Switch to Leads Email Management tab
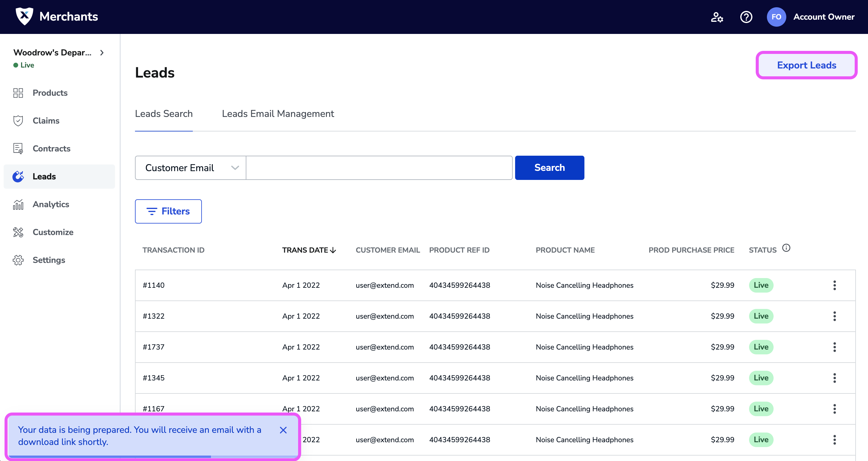The width and height of the screenshot is (868, 461). (x=278, y=114)
